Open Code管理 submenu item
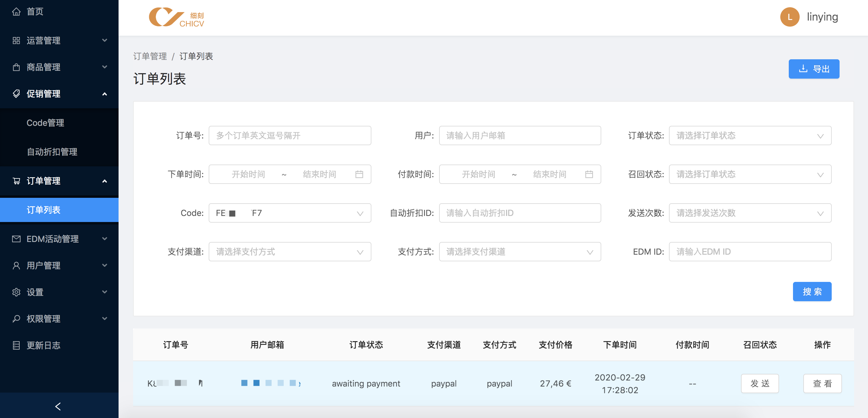 (x=45, y=123)
